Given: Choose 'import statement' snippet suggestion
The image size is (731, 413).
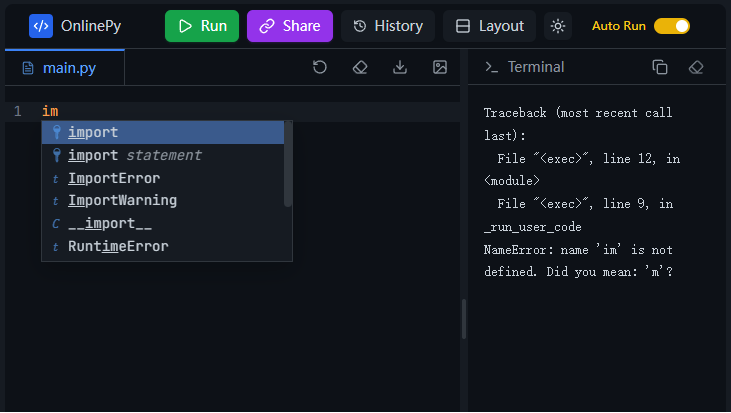Looking at the screenshot, I should (x=163, y=155).
